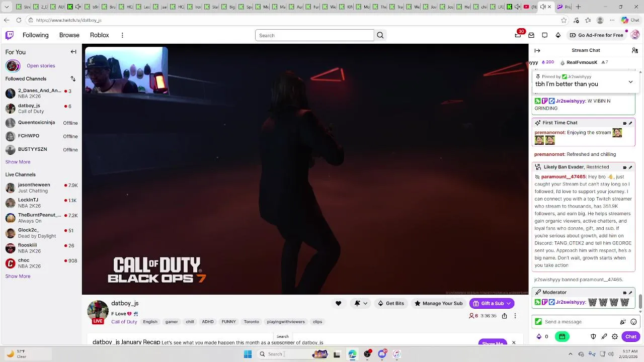Open 2_Danes_And_An channel in sidebar
The width and height of the screenshot is (644, 362).
click(x=41, y=94)
